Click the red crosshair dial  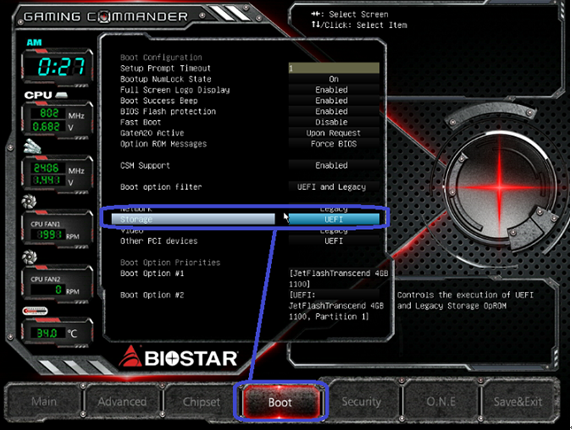pos(499,187)
